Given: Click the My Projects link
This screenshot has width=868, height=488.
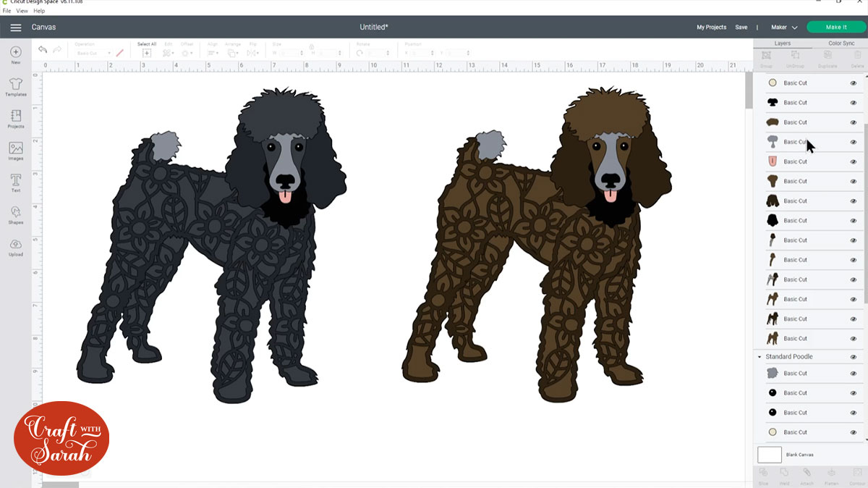Looking at the screenshot, I should click(x=711, y=28).
